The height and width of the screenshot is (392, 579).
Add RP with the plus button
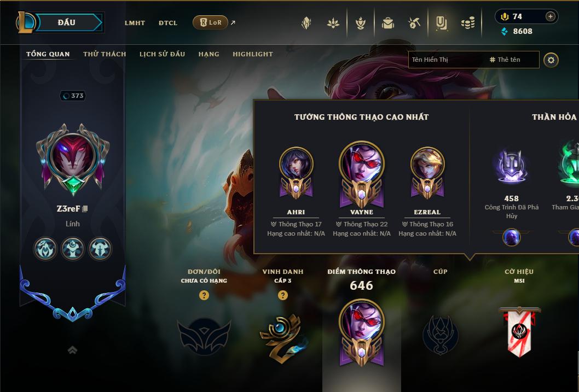(x=550, y=16)
